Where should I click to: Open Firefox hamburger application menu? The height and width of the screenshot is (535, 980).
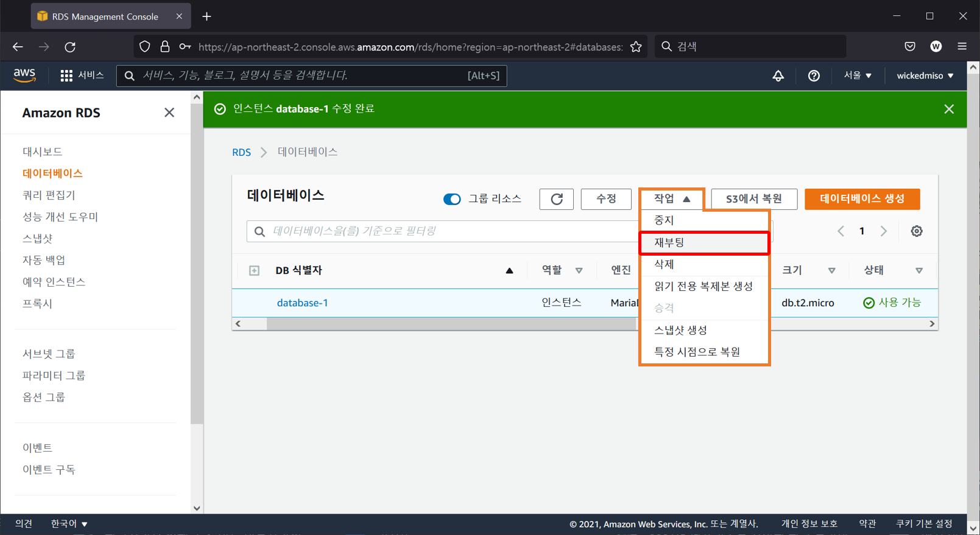point(962,47)
